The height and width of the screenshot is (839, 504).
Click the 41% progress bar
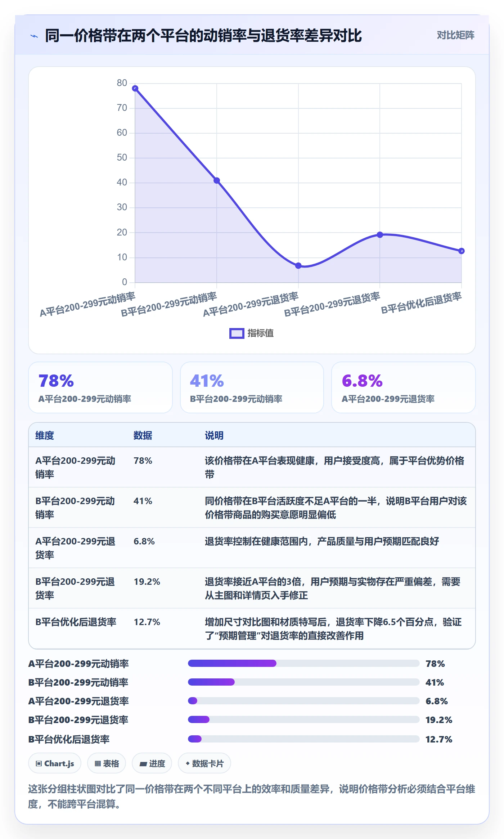[304, 682]
